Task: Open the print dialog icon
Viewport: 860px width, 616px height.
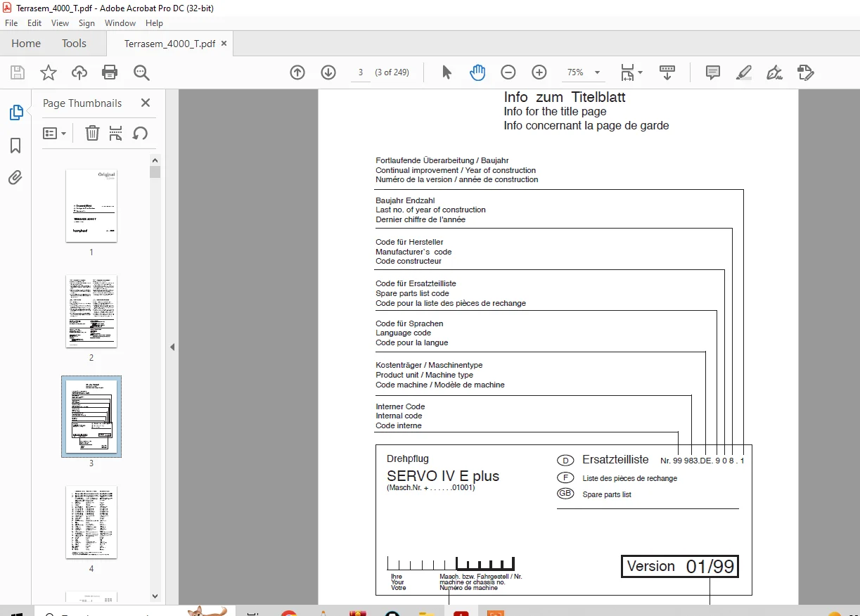Action: click(x=110, y=72)
